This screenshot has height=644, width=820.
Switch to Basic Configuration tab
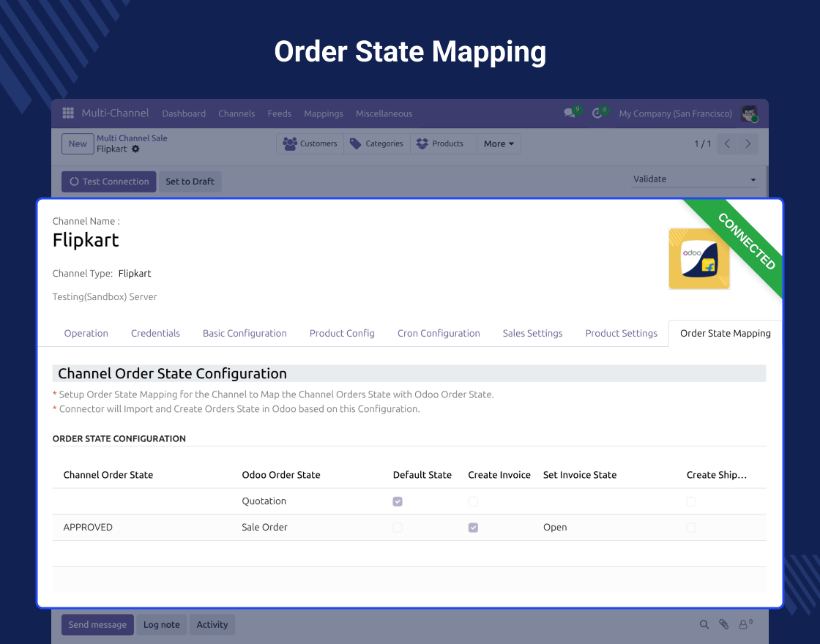point(245,333)
